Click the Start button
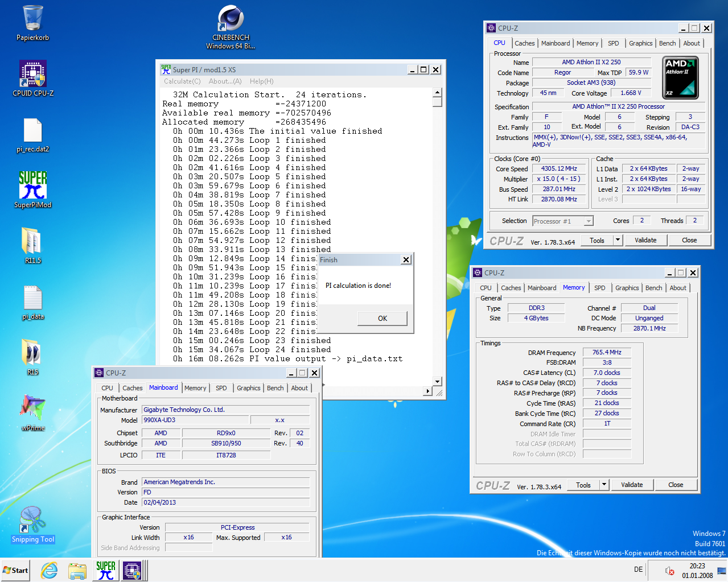The height and width of the screenshot is (582, 728). point(15,570)
